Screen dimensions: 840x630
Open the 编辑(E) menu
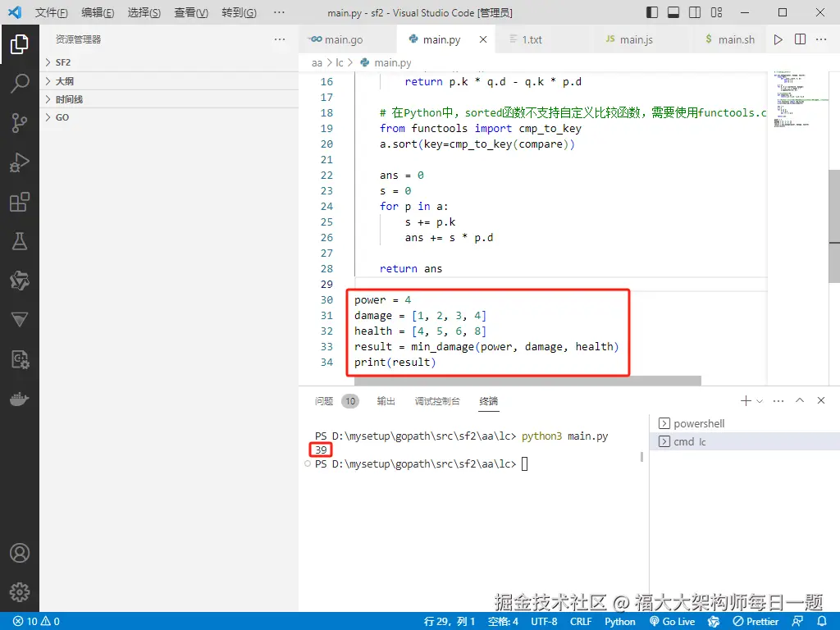coord(98,12)
